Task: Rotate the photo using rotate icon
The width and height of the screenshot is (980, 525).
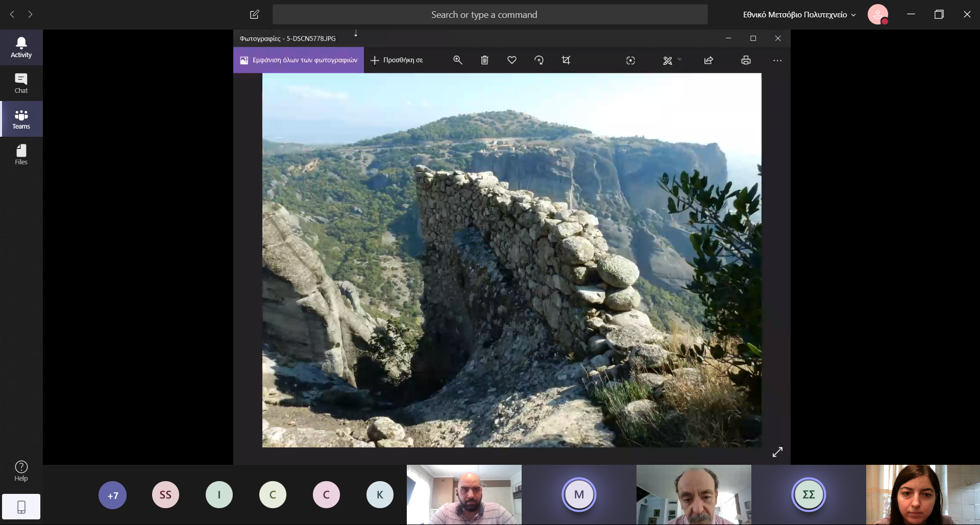Action: point(538,60)
